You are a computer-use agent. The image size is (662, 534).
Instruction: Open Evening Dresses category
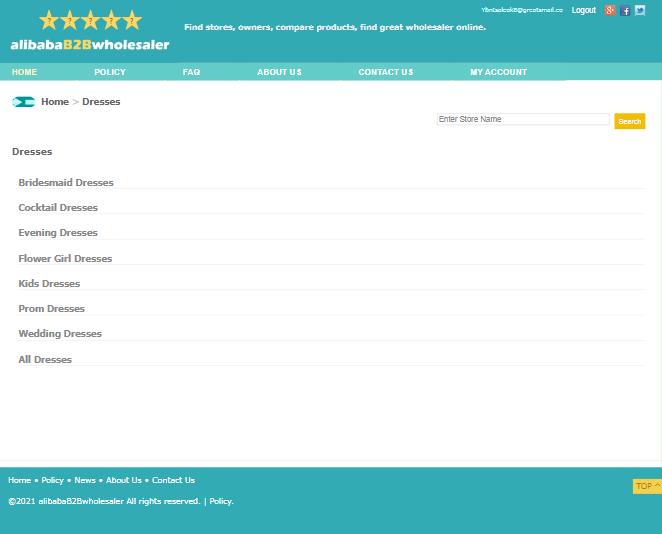tap(58, 233)
